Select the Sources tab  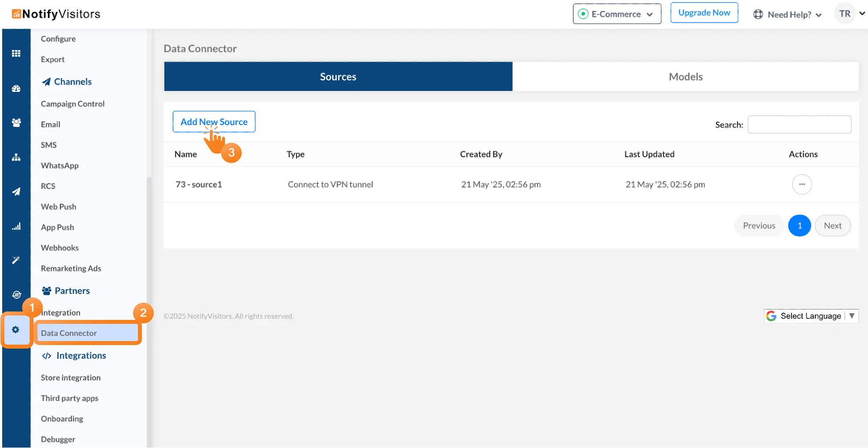338,77
